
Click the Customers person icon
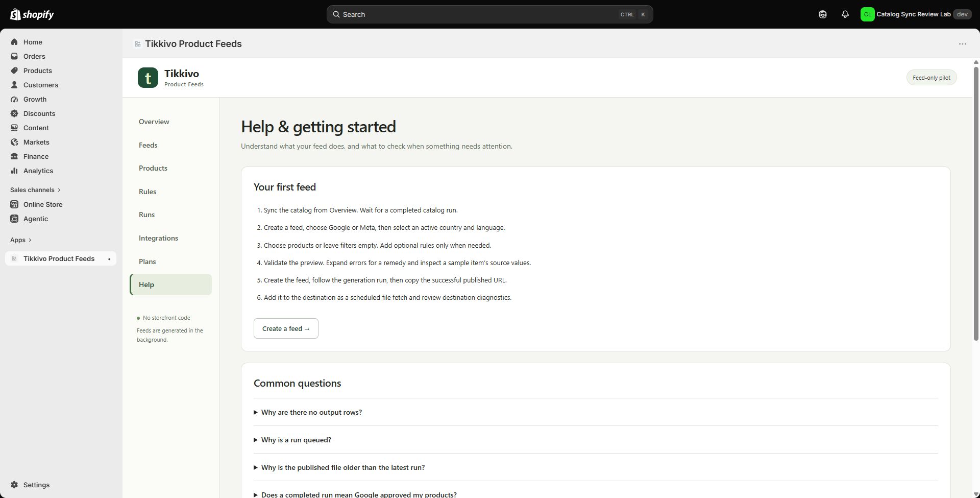14,85
